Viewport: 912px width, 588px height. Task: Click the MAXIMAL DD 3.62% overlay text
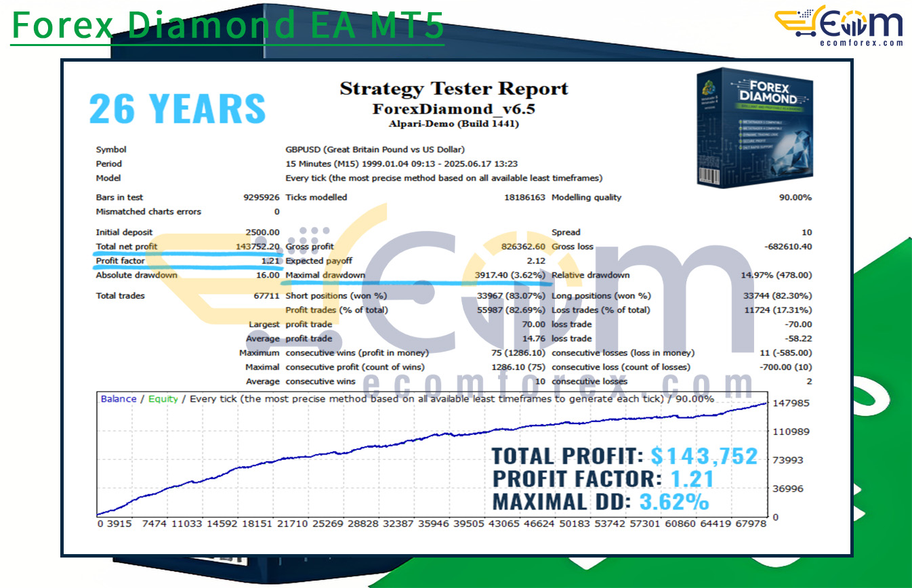[x=600, y=502]
